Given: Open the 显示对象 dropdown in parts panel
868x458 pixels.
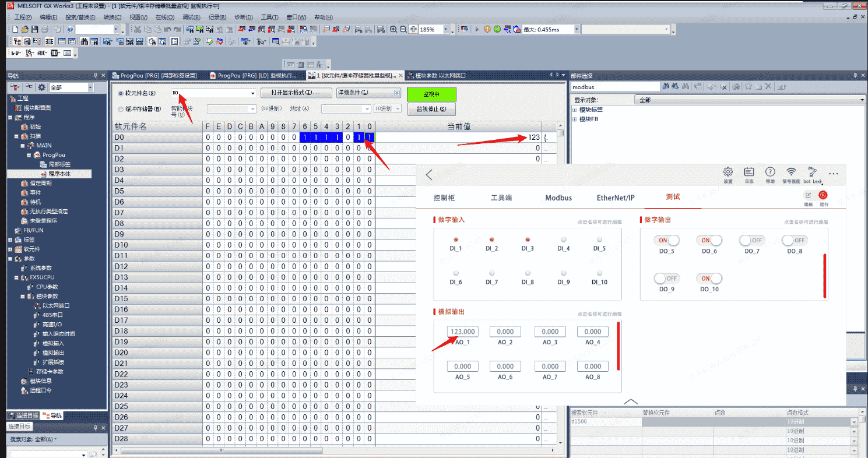Looking at the screenshot, I should point(862,100).
